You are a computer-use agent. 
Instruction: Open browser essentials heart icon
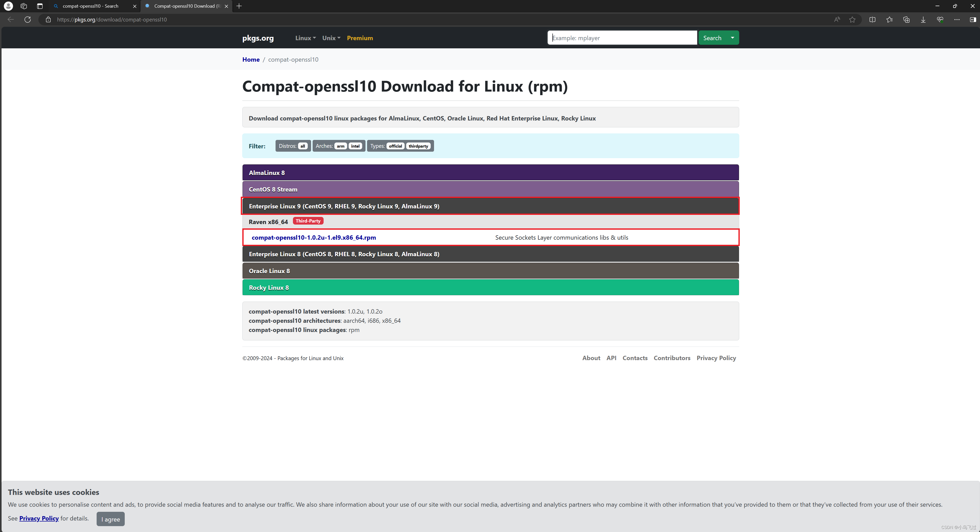point(940,19)
